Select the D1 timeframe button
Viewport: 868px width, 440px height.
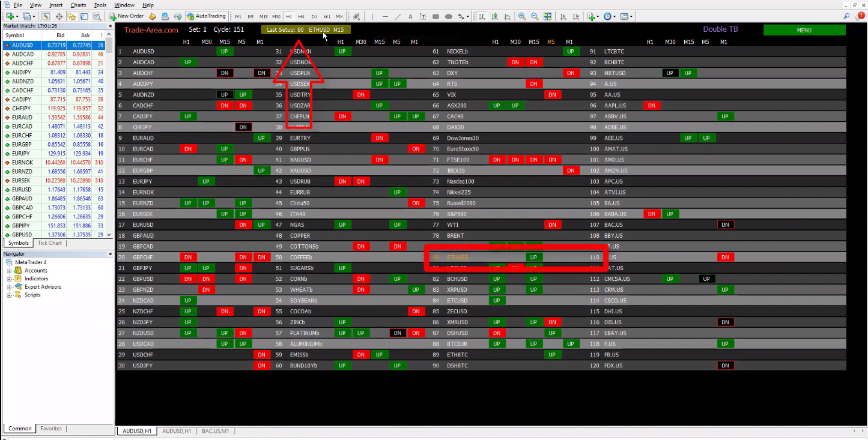314,16
